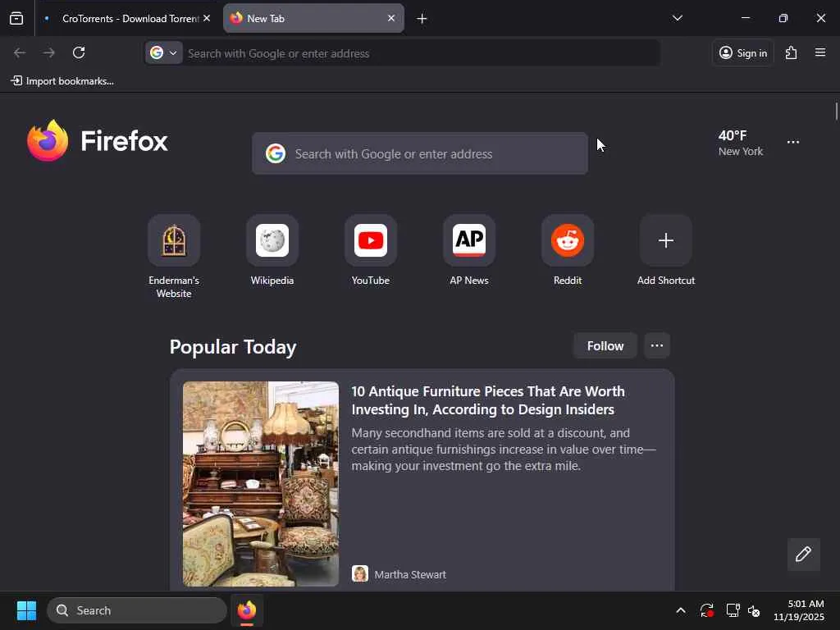Image resolution: width=840 pixels, height=630 pixels.
Task: Click Firefox icon in the taskbar
Action: pyautogui.click(x=246, y=610)
